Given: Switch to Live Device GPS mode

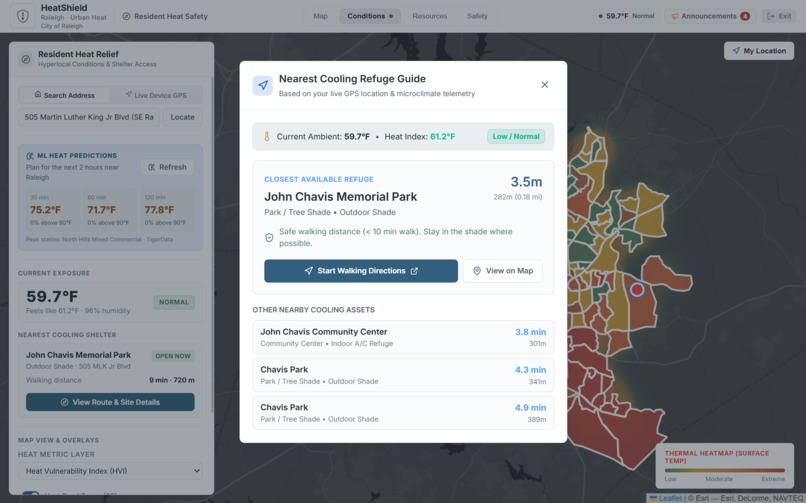Looking at the screenshot, I should pyautogui.click(x=156, y=95).
